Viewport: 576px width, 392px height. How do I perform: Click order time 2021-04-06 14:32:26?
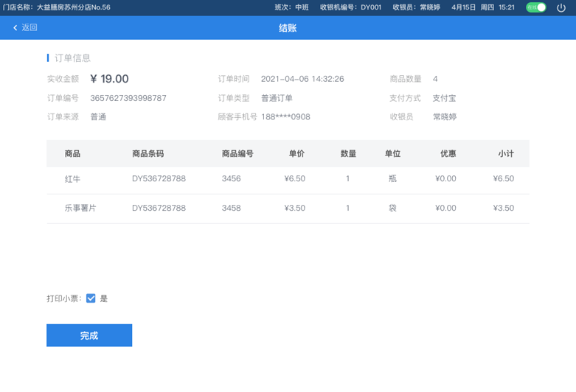(x=302, y=79)
